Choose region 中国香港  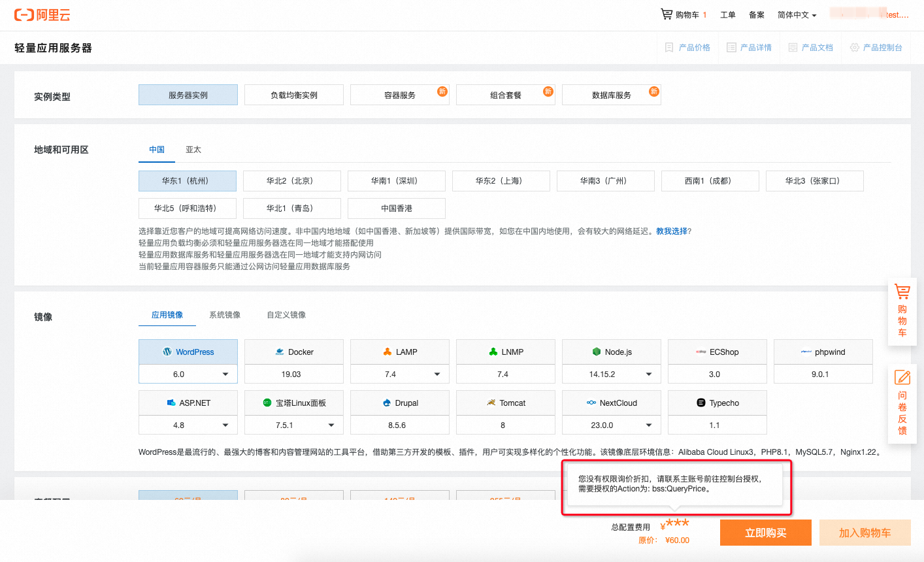397,208
